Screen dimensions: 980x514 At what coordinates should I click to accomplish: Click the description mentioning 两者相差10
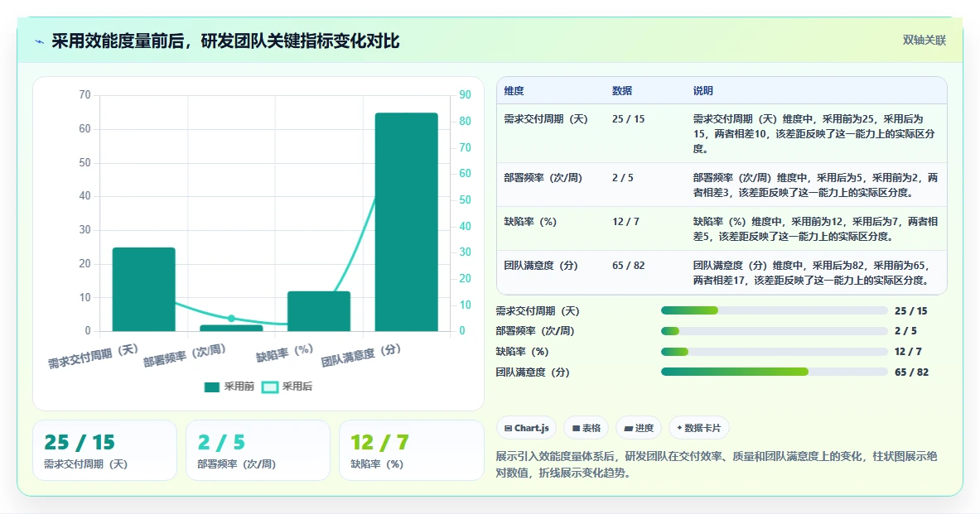[814, 133]
